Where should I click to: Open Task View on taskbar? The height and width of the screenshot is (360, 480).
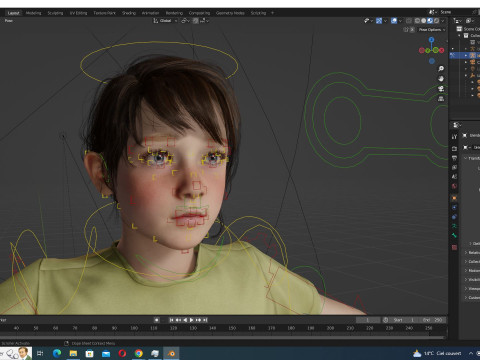(40, 353)
